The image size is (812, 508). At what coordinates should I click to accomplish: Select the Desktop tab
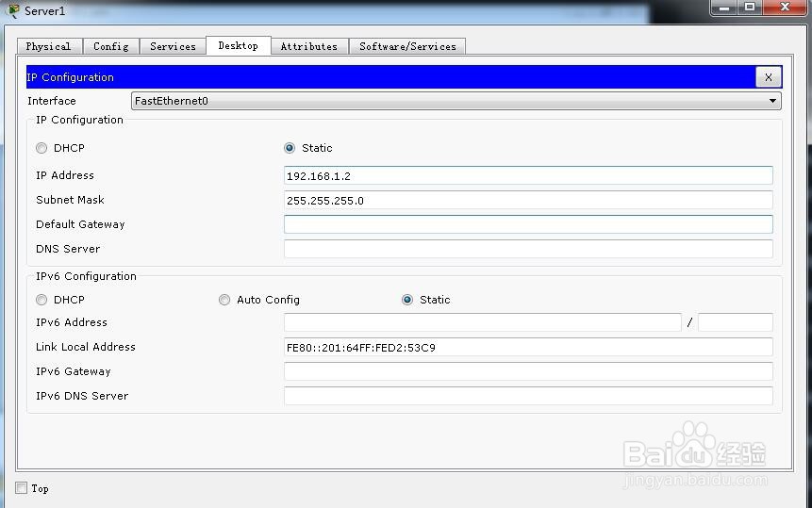(x=239, y=45)
